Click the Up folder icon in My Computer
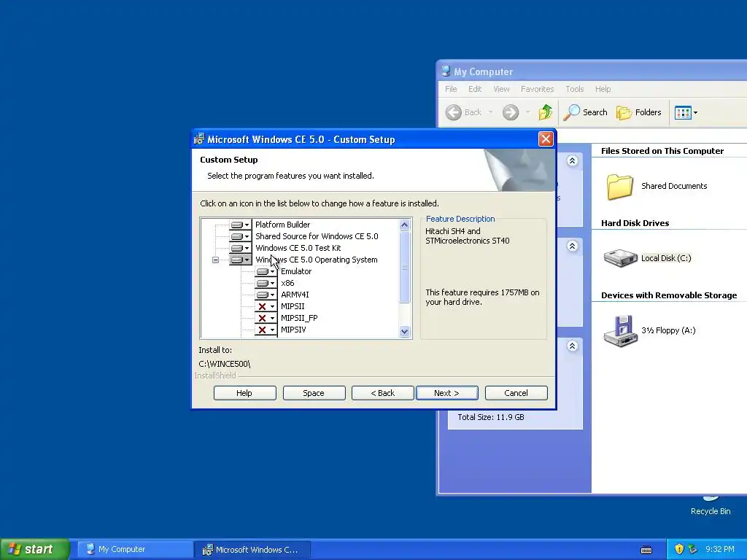The image size is (747, 560). pyautogui.click(x=546, y=112)
